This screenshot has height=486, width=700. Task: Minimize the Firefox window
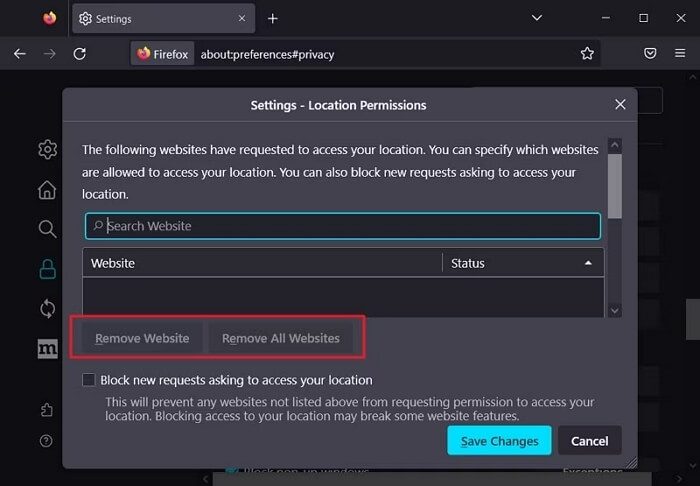605,18
